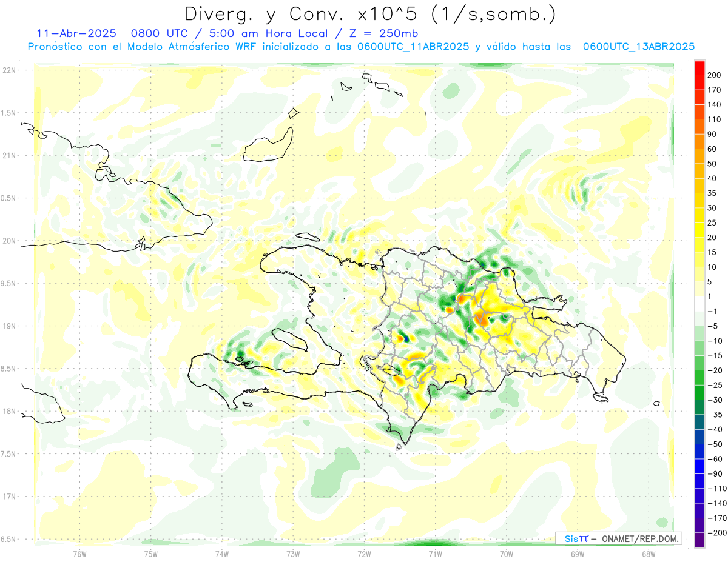Click the positive '25' legend value

(x=713, y=223)
